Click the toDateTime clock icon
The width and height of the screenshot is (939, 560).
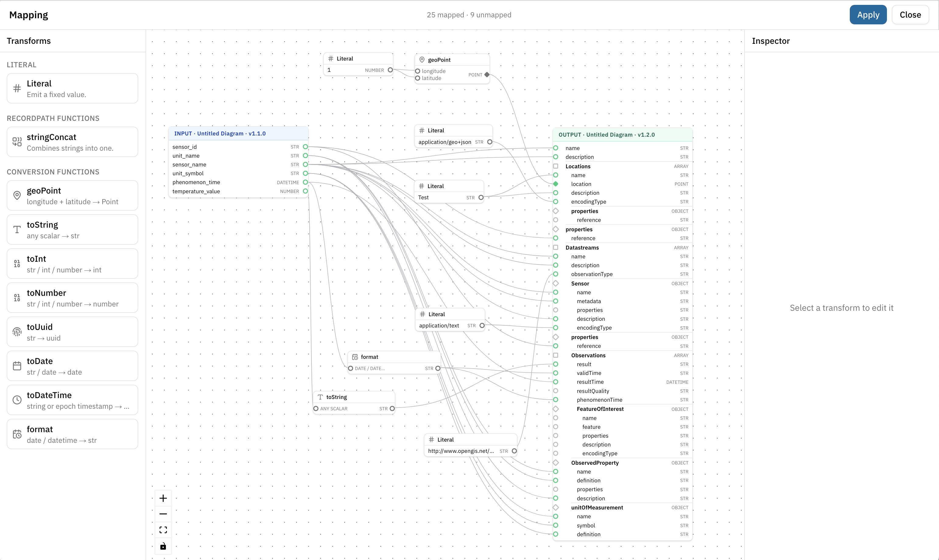click(x=17, y=400)
